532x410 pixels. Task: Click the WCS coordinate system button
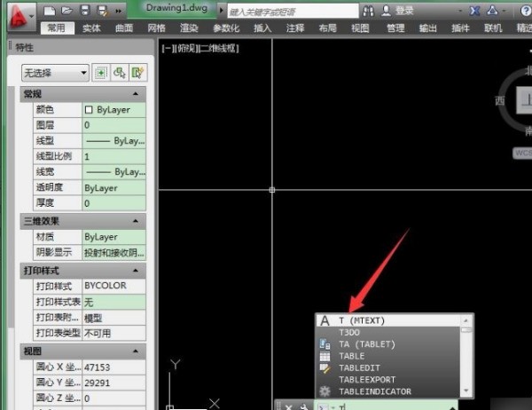(x=522, y=153)
